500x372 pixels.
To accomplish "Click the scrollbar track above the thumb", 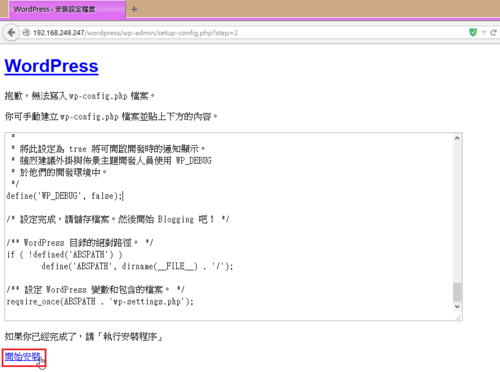I will click(457, 212).
